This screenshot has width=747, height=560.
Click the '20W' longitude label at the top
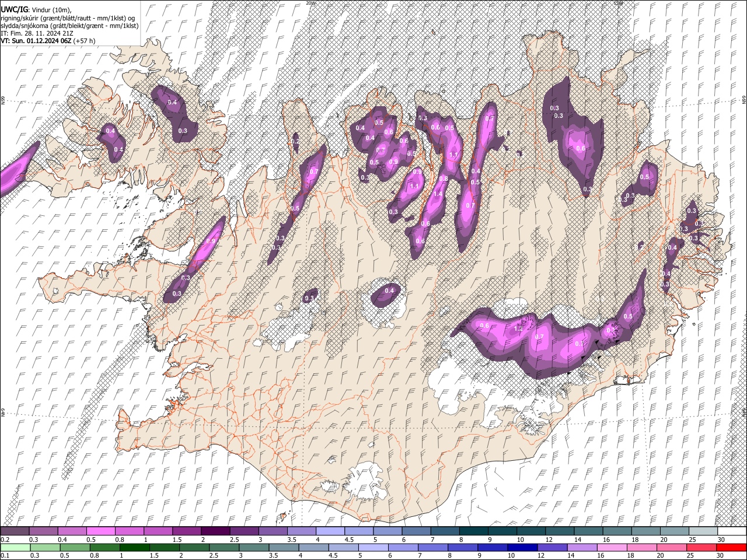point(310,3)
